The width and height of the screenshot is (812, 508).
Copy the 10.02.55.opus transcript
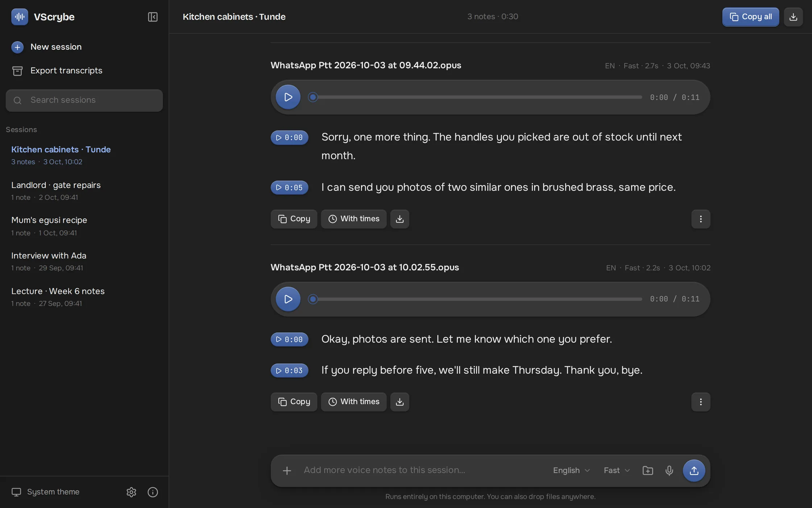(x=294, y=402)
